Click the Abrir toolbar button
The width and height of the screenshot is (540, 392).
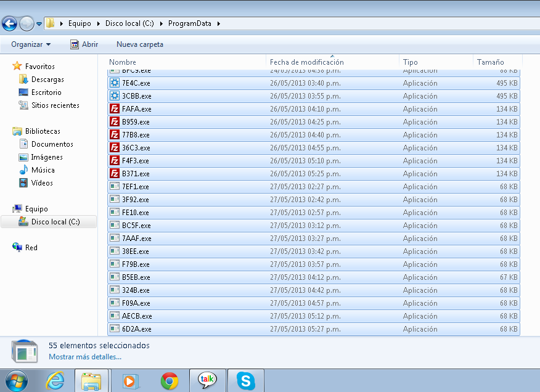pyautogui.click(x=84, y=44)
